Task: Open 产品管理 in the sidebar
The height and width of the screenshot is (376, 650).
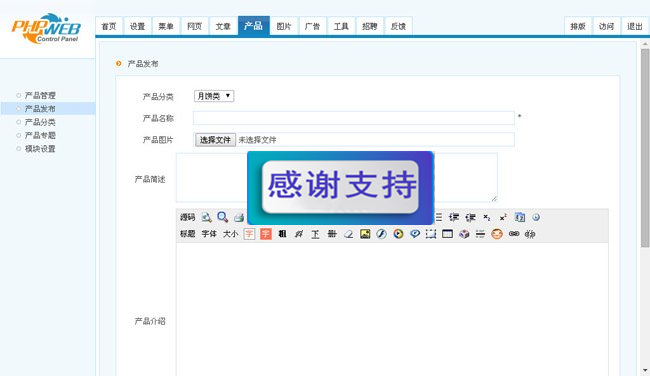Action: [x=40, y=95]
